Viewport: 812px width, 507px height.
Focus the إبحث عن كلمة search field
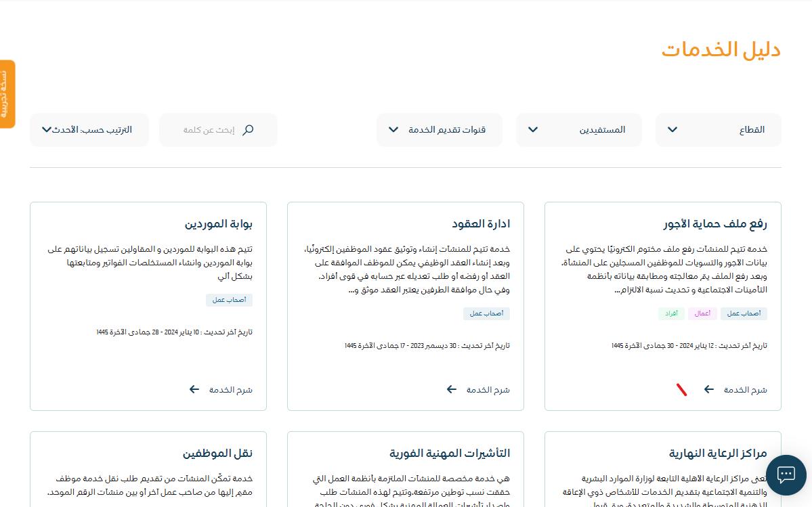click(x=219, y=130)
